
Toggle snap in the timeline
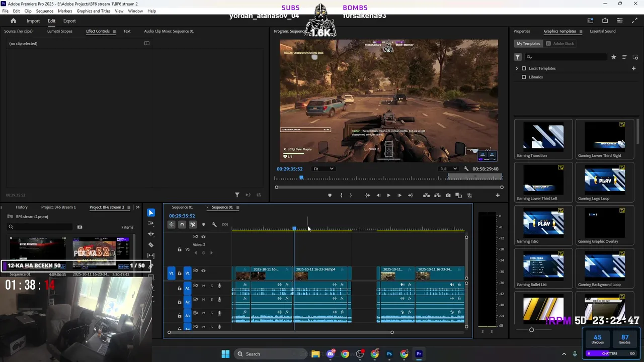click(x=182, y=225)
